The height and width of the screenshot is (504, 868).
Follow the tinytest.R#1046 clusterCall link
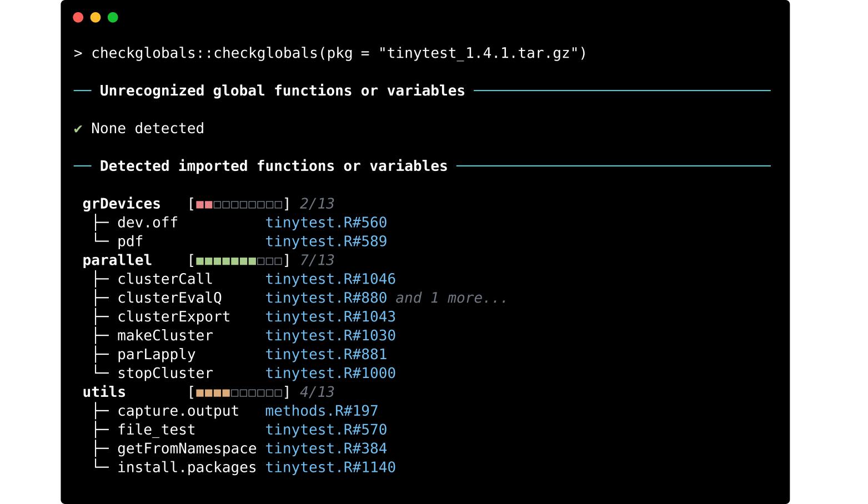(330, 279)
